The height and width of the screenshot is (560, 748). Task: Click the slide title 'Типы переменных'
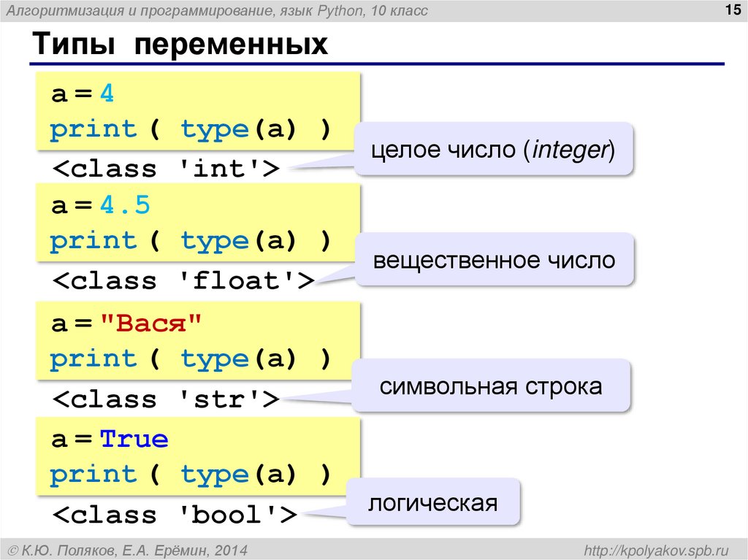tap(179, 46)
